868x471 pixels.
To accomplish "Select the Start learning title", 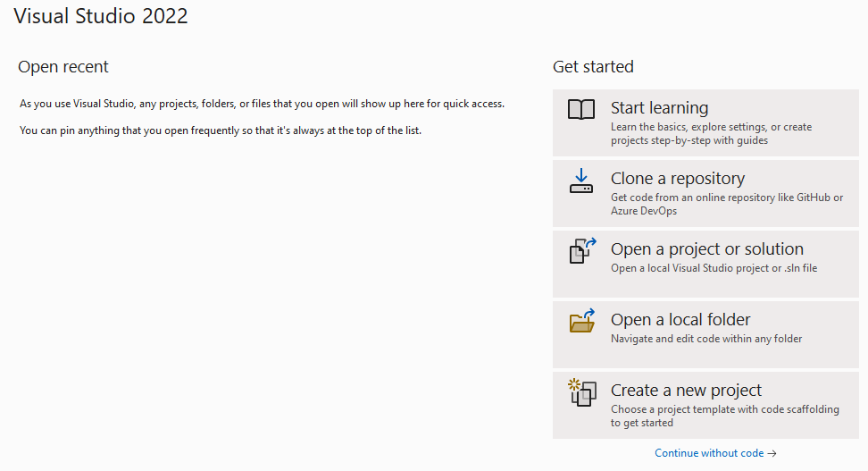I will click(659, 107).
